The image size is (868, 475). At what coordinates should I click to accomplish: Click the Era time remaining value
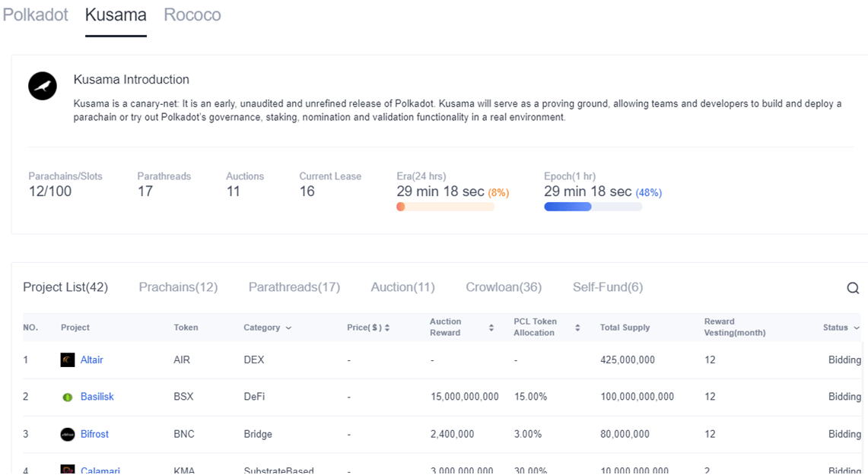click(x=440, y=192)
